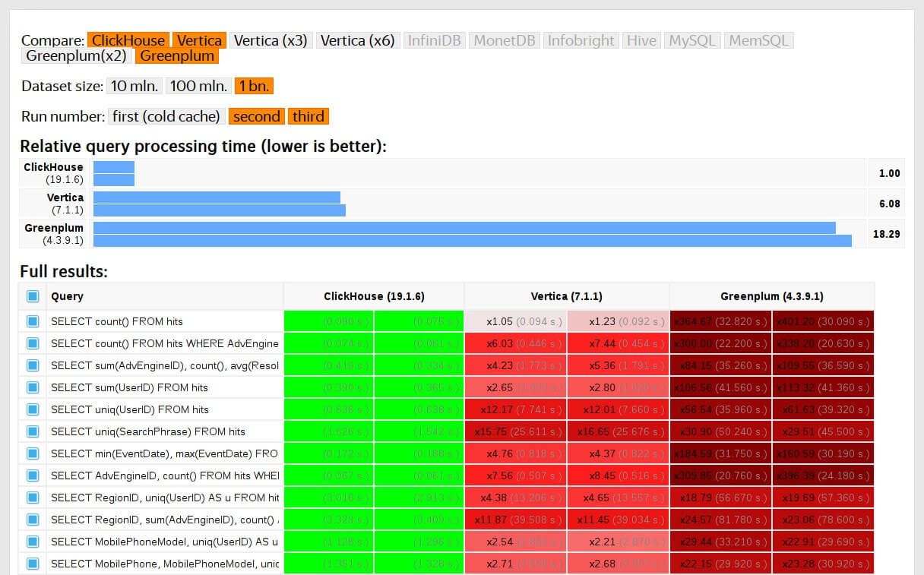Enable the MonetDB comparison
Image resolution: width=924 pixels, height=575 pixels.
tap(504, 40)
